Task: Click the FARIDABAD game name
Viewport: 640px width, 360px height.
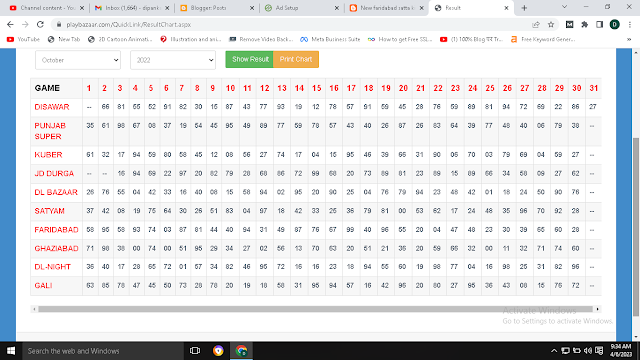Action: pos(56,230)
